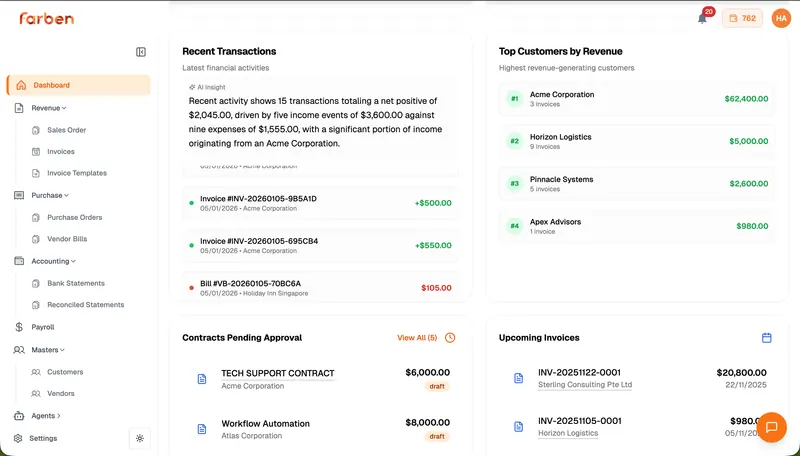Click the Purchase section icon
This screenshot has width=800, height=456.
pyautogui.click(x=19, y=195)
